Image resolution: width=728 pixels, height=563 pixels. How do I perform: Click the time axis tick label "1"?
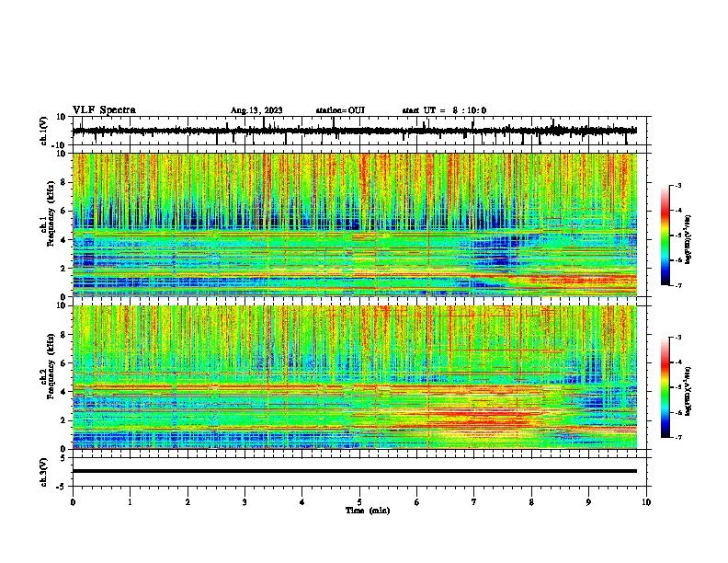(x=130, y=502)
